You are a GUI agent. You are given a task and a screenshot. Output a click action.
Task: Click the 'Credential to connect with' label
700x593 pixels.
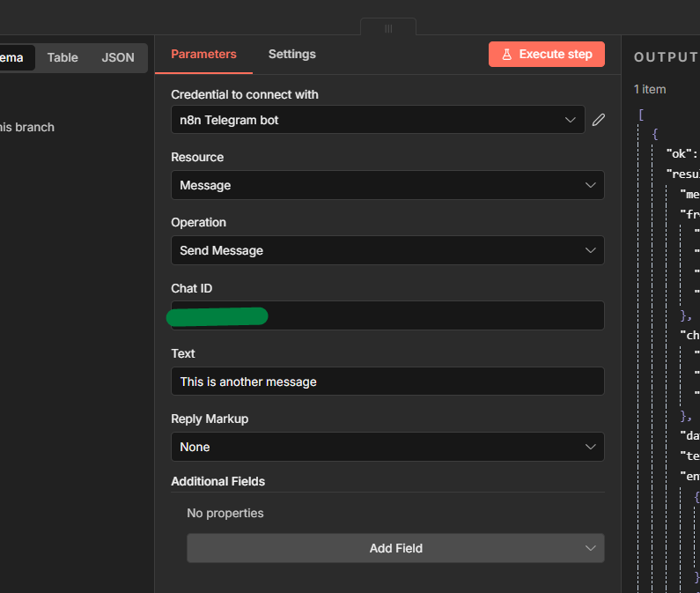[245, 95]
